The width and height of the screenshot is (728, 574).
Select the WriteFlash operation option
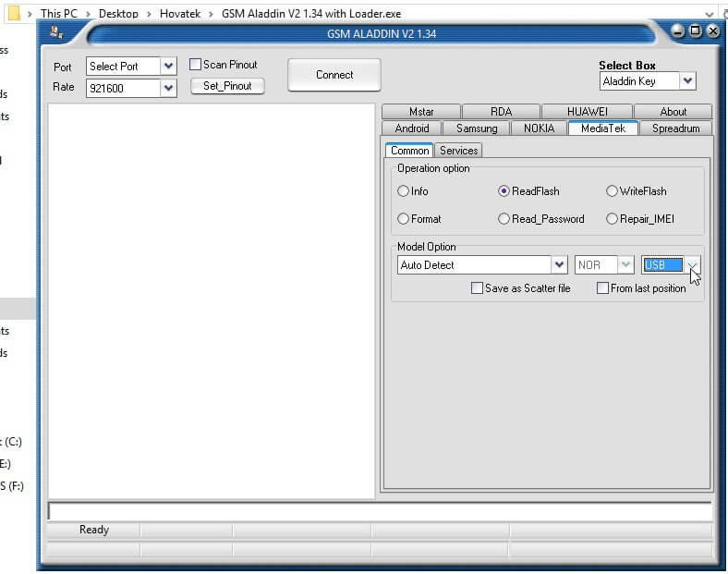pyautogui.click(x=612, y=191)
